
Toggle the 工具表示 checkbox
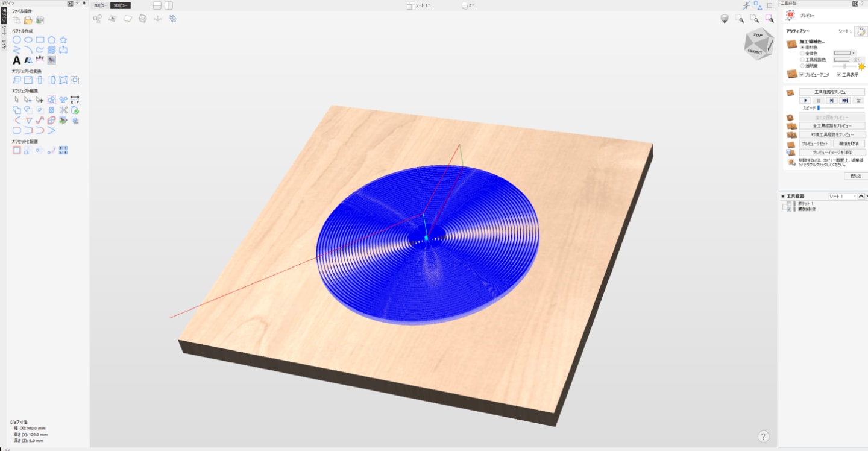tap(838, 75)
